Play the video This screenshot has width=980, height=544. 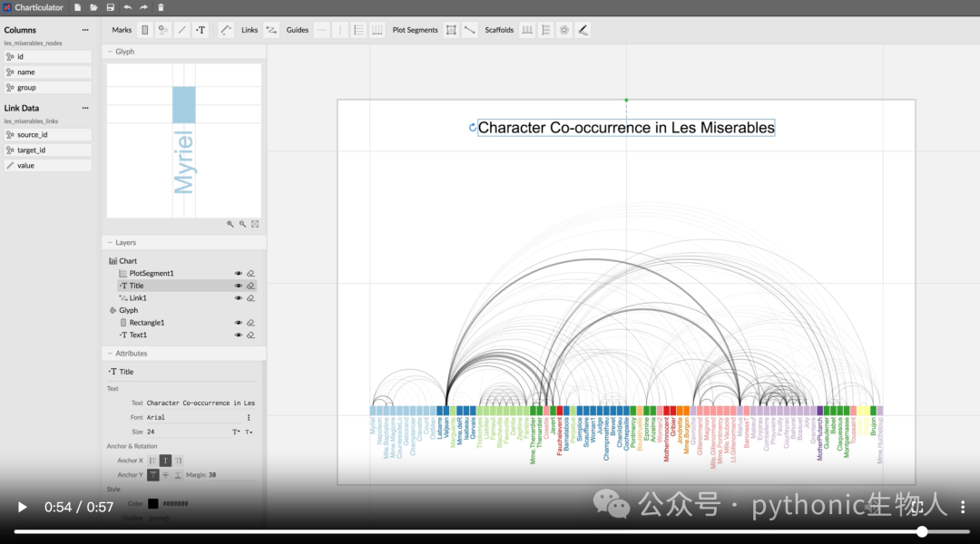[22, 507]
